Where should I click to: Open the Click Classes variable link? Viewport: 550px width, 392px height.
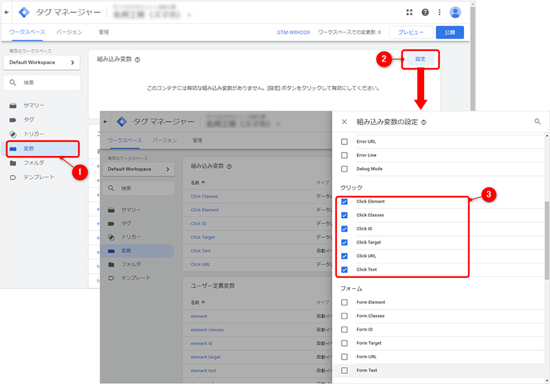[x=204, y=196]
